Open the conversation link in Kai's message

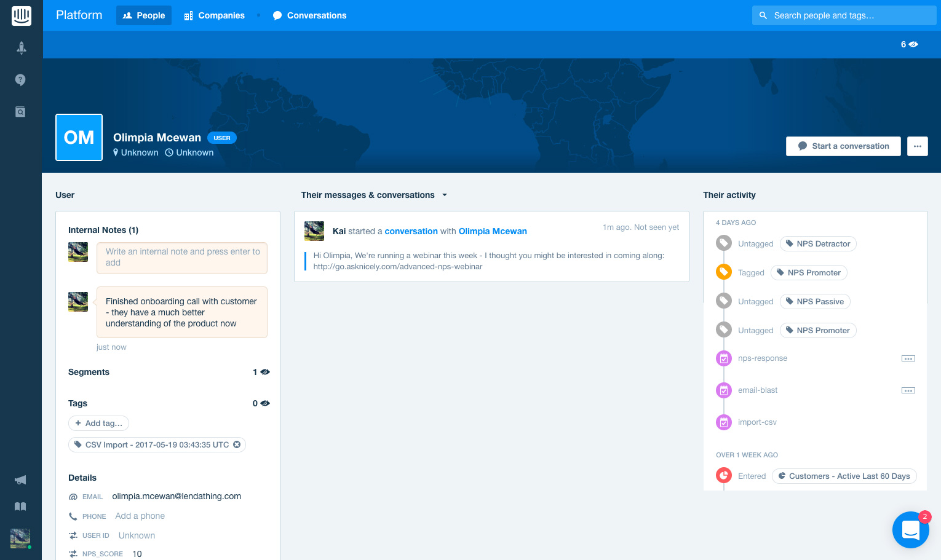[x=411, y=231]
